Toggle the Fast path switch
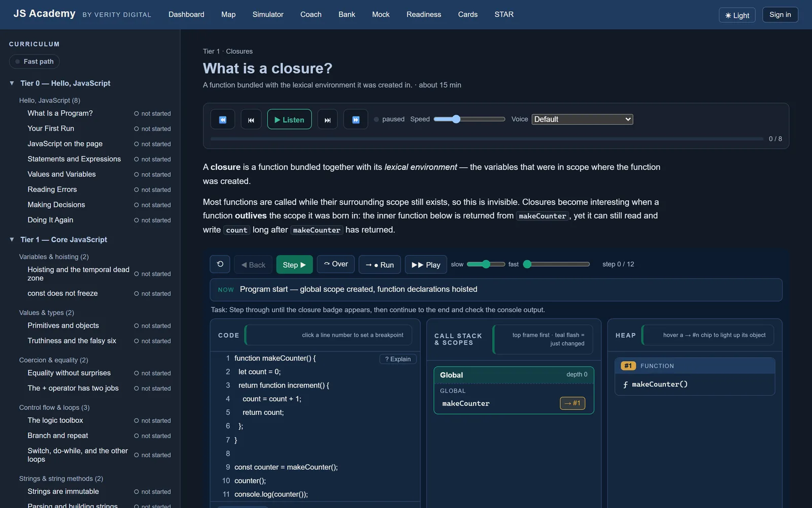This screenshot has height=508, width=812. tap(34, 61)
